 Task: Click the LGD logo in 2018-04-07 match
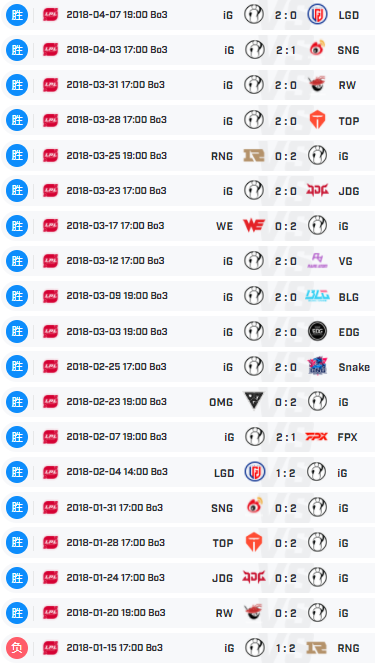tap(317, 15)
